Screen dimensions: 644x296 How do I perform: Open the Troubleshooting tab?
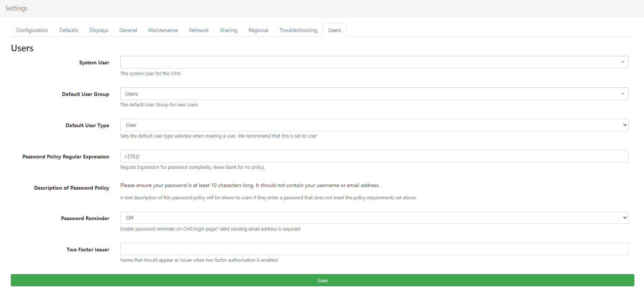pos(298,30)
